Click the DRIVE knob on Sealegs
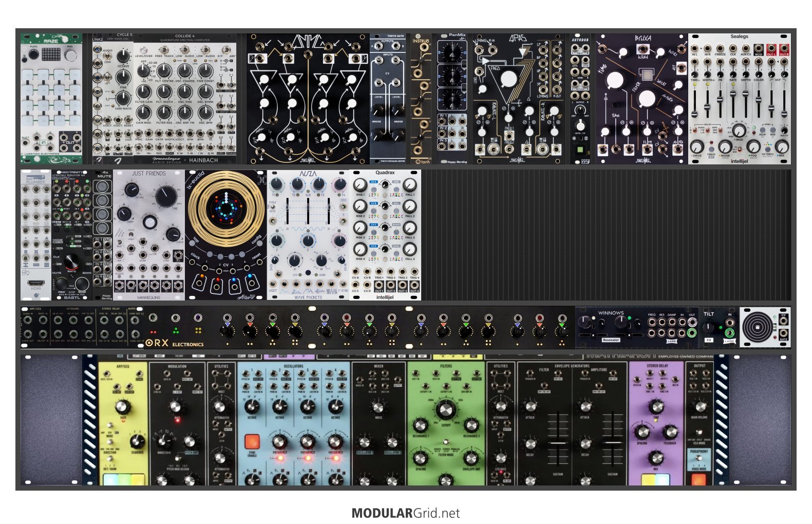The width and height of the screenshot is (812, 524). click(x=697, y=146)
